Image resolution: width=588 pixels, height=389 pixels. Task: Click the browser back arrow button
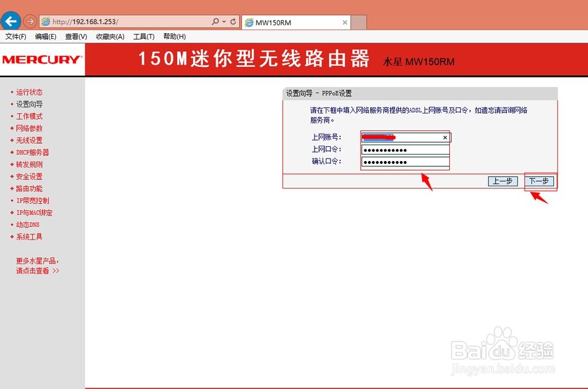11,21
